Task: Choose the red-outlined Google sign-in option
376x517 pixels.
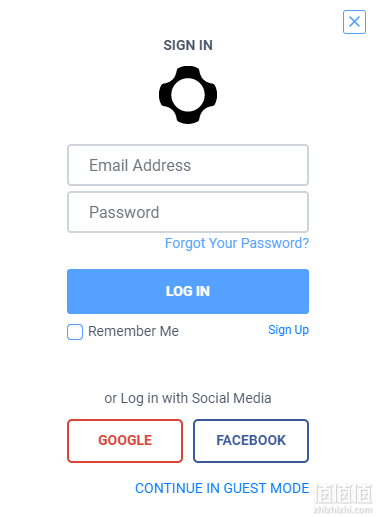Action: [x=125, y=441]
